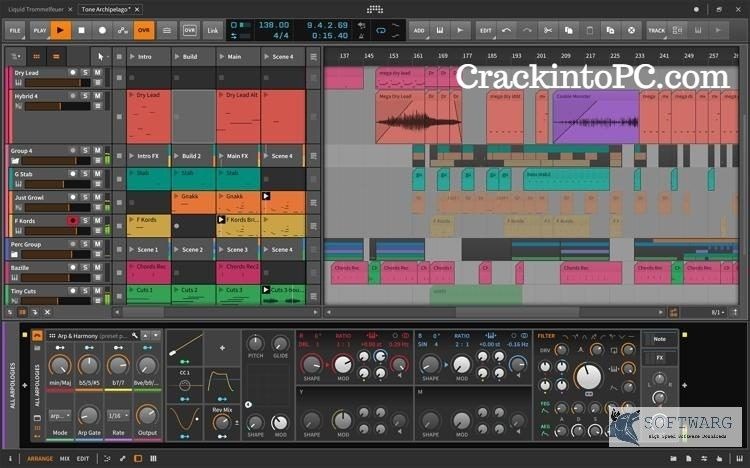
Task: Click the tempo value 138.00
Action: pyautogui.click(x=274, y=25)
